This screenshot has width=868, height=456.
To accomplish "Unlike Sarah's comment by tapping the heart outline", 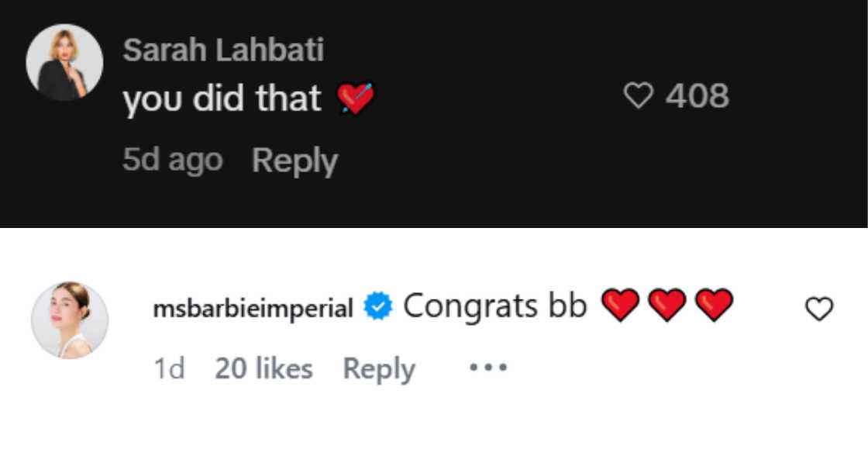I will pyautogui.click(x=639, y=96).
